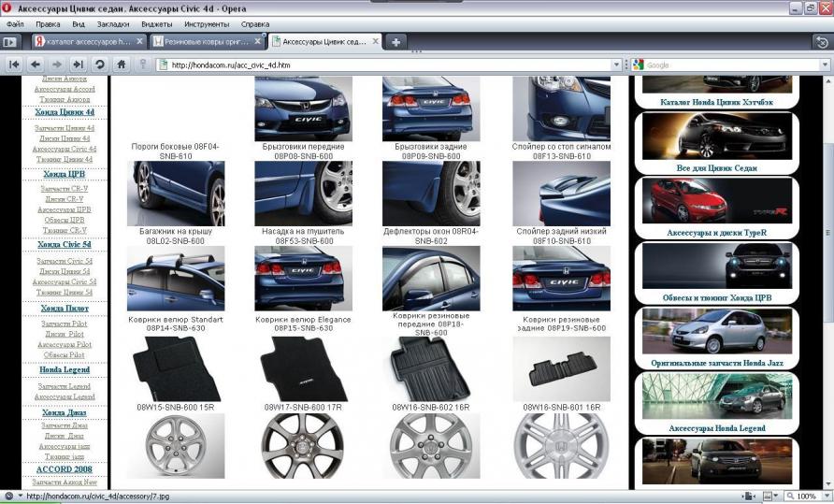Close the Аксессуары Цивик седан tab
Image resolution: width=834 pixels, height=504 pixels.
[376, 41]
